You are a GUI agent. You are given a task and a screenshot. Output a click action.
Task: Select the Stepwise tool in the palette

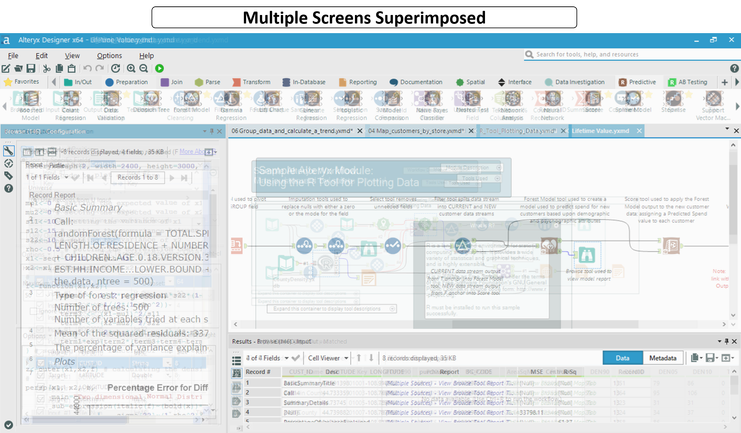tap(673, 103)
